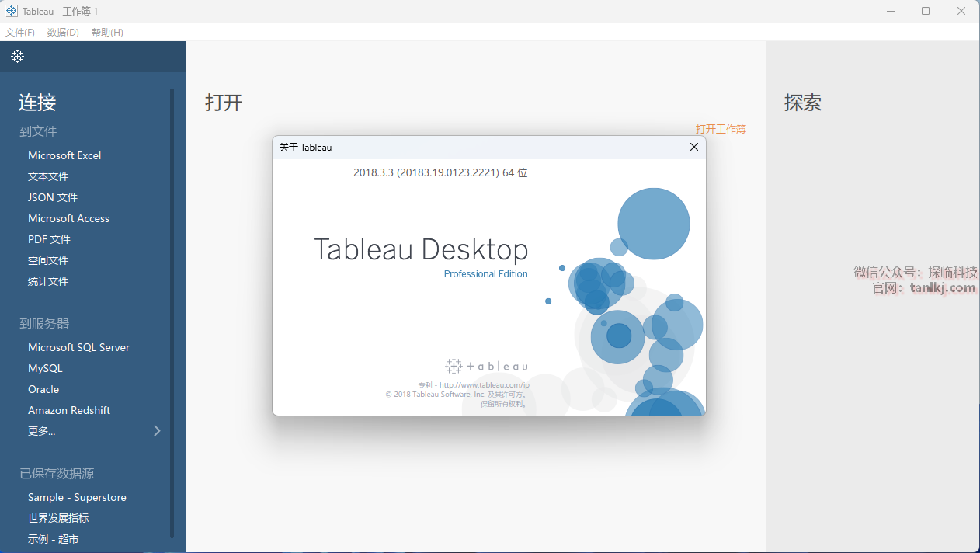Viewport: 980px width, 553px height.
Task: Close the 关于 Tableau dialog
Action: point(694,147)
